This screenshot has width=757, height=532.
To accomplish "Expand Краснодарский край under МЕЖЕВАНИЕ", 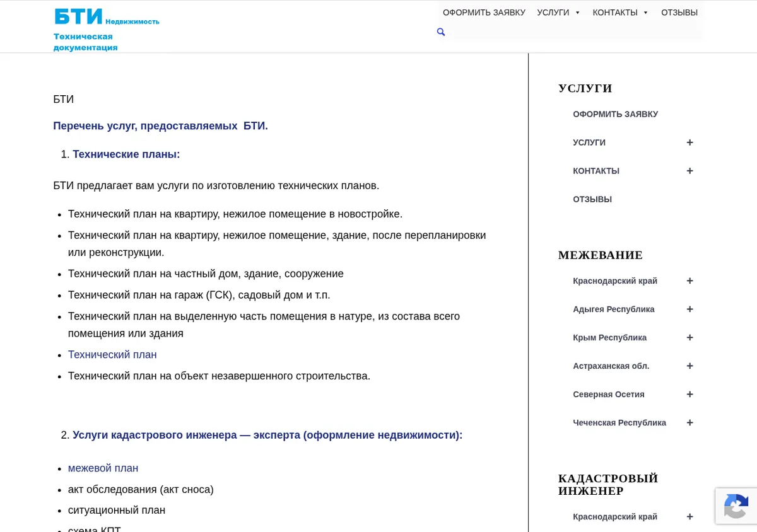I will [690, 281].
